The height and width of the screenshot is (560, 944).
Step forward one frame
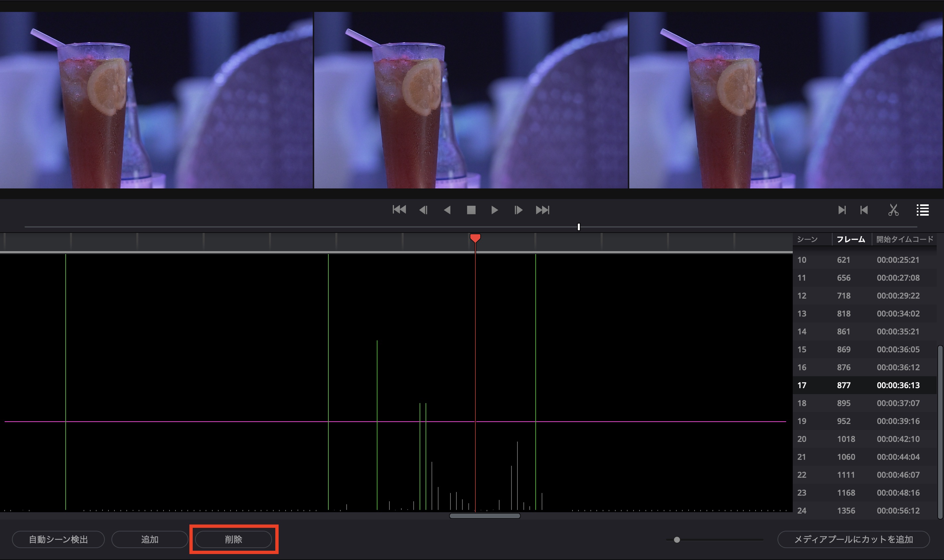click(518, 210)
